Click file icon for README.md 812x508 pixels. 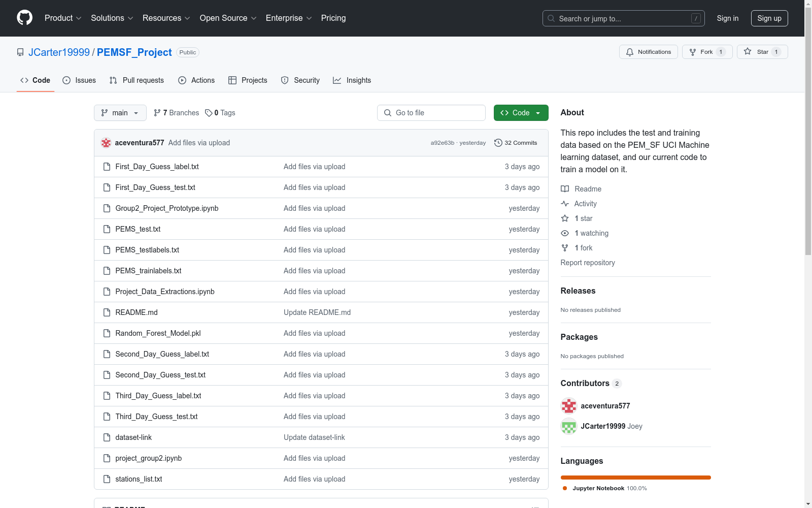click(x=107, y=312)
